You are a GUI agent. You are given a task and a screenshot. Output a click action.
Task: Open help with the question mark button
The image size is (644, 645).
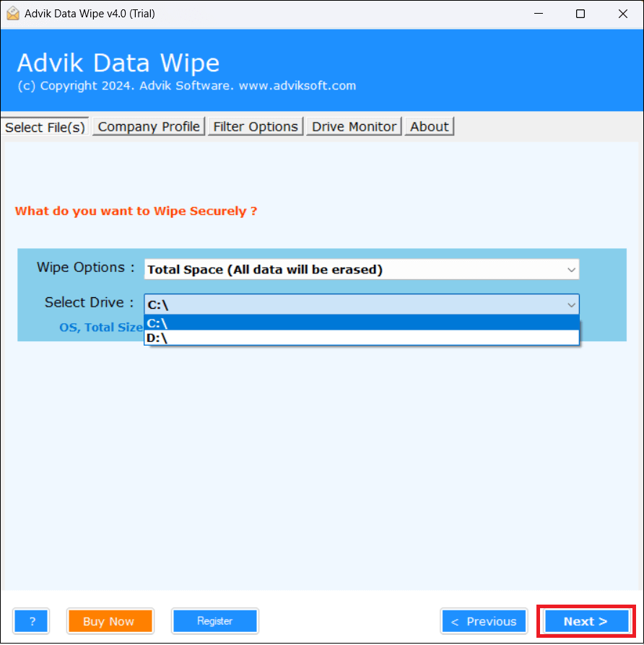click(x=32, y=621)
